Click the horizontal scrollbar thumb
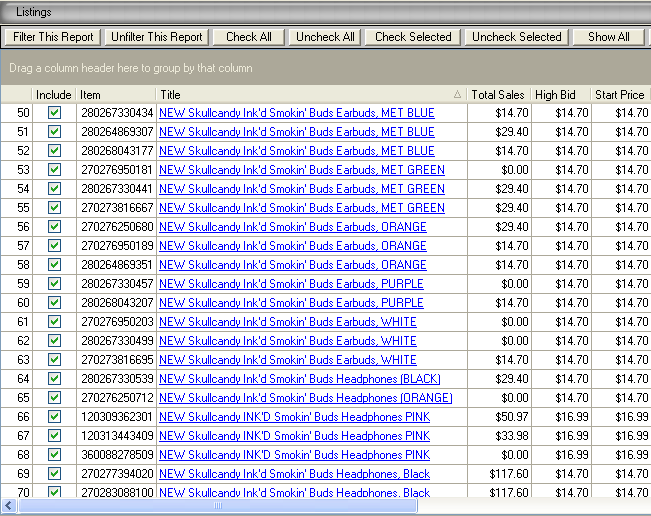 point(218,506)
